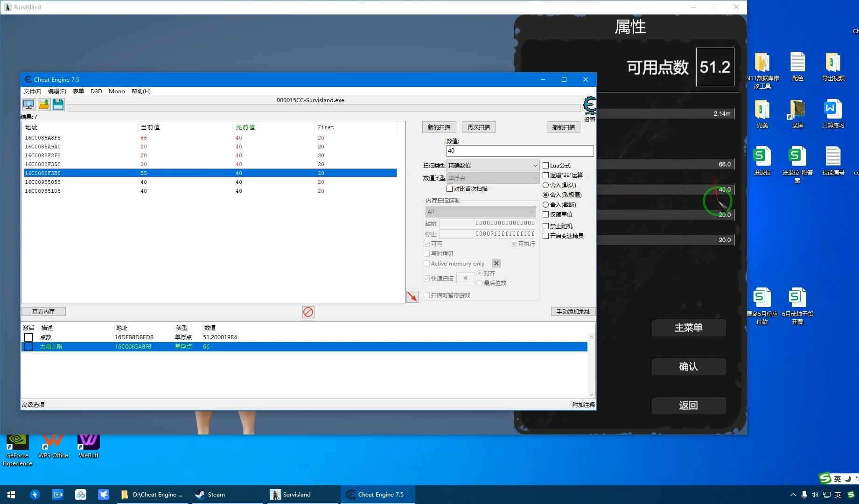The width and height of the screenshot is (859, 504).
Task: Click the 手动添加地址 button
Action: pyautogui.click(x=573, y=311)
